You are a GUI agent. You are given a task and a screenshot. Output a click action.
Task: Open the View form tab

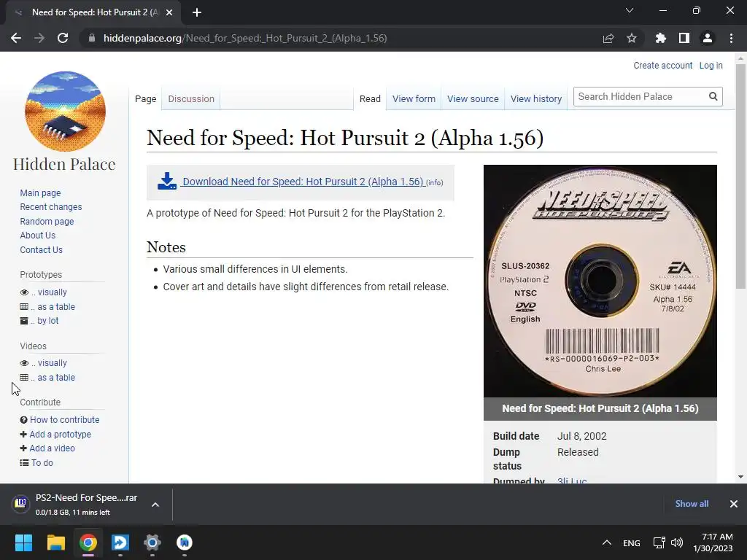click(x=414, y=98)
